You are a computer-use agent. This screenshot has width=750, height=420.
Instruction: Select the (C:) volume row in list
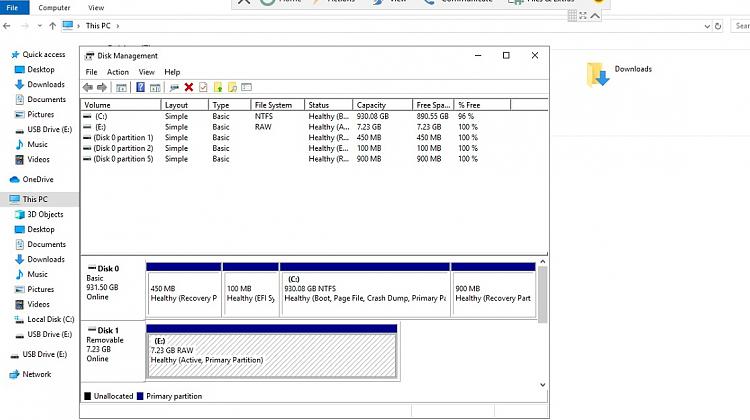314,116
